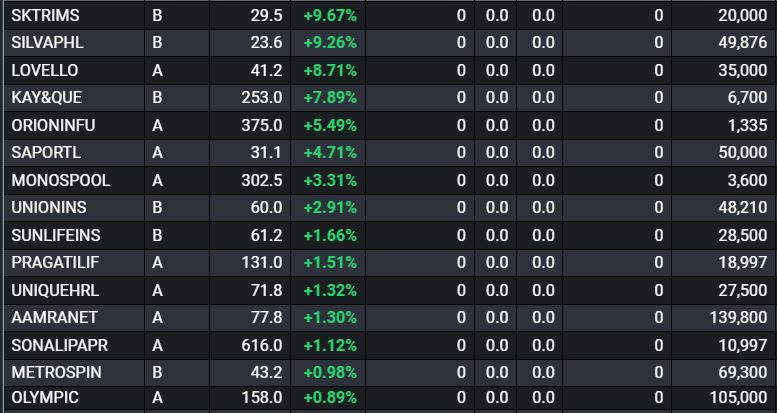
Task: Open the PRAGATILIF stock
Action: (x=55, y=262)
